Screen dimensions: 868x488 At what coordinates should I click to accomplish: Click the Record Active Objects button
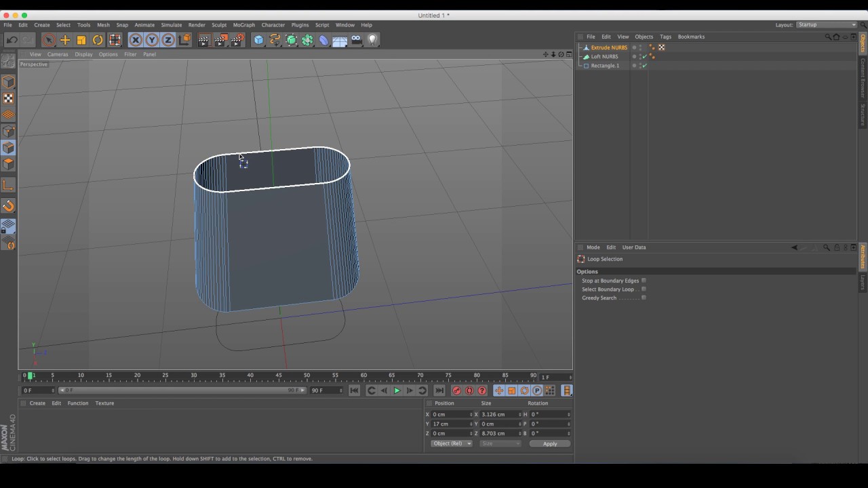click(456, 390)
